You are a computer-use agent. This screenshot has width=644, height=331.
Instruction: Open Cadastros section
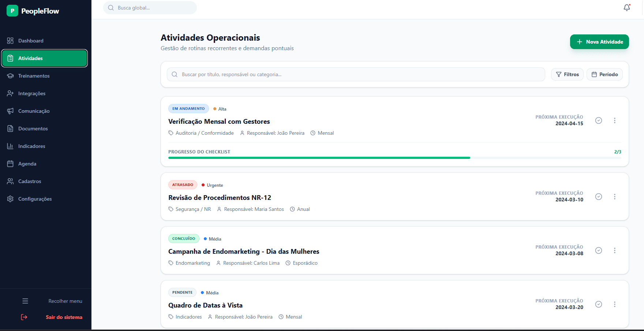(x=45, y=181)
